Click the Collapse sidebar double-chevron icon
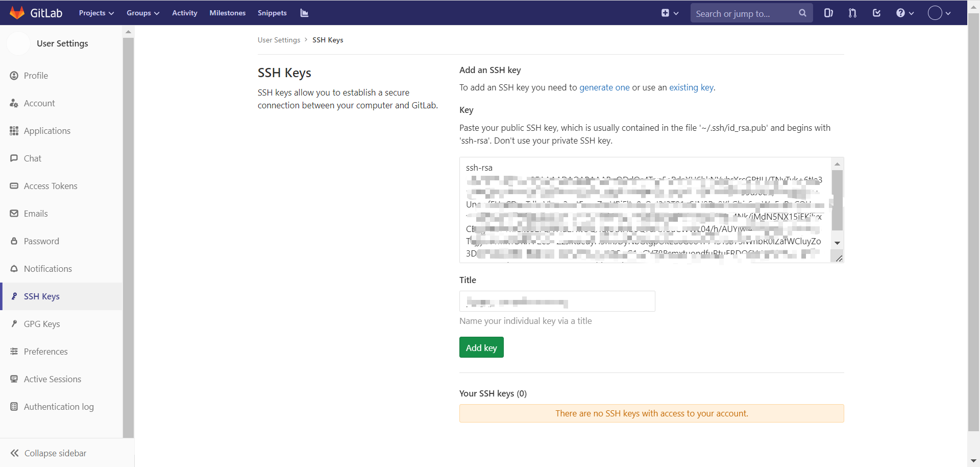Image resolution: width=980 pixels, height=467 pixels. (x=15, y=453)
